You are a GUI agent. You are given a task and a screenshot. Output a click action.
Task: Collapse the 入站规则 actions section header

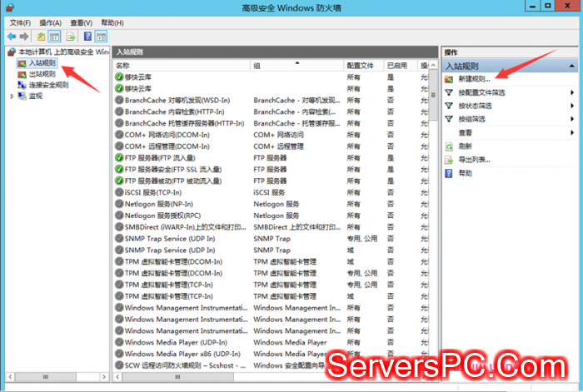[x=572, y=65]
